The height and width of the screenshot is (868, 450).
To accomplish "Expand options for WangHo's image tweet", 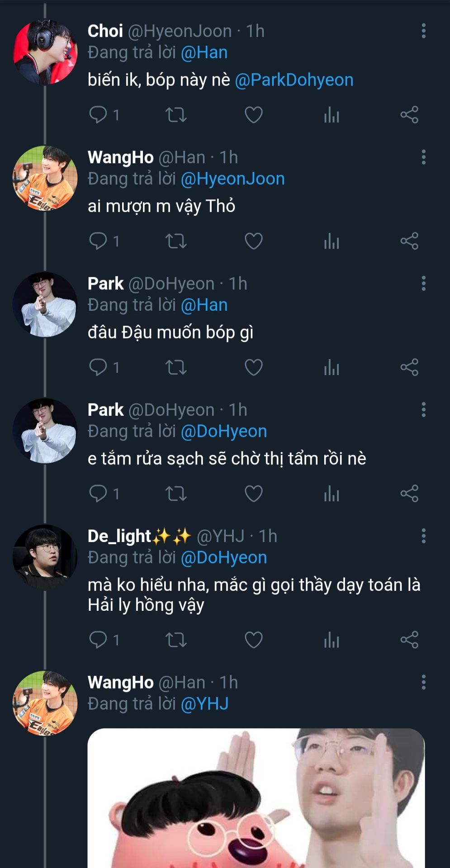I will pyautogui.click(x=423, y=682).
